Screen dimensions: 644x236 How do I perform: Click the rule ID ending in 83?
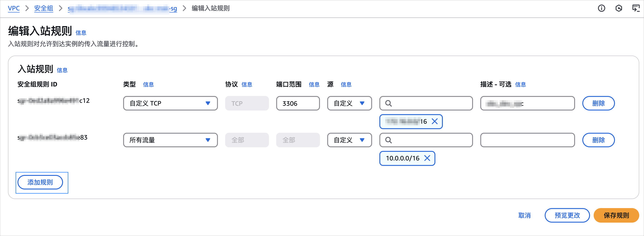click(53, 137)
